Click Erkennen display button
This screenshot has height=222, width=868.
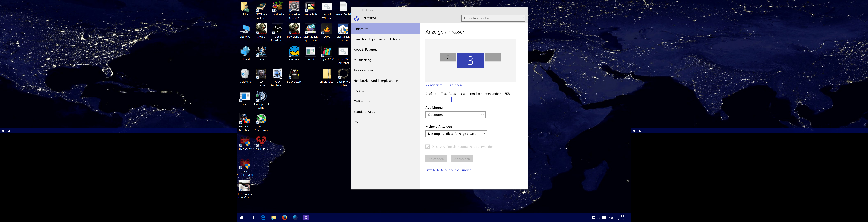455,85
